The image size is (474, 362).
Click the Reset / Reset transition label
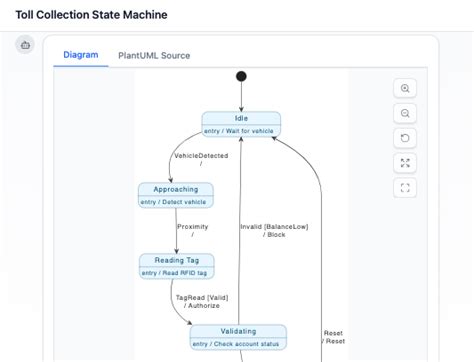tap(333, 337)
